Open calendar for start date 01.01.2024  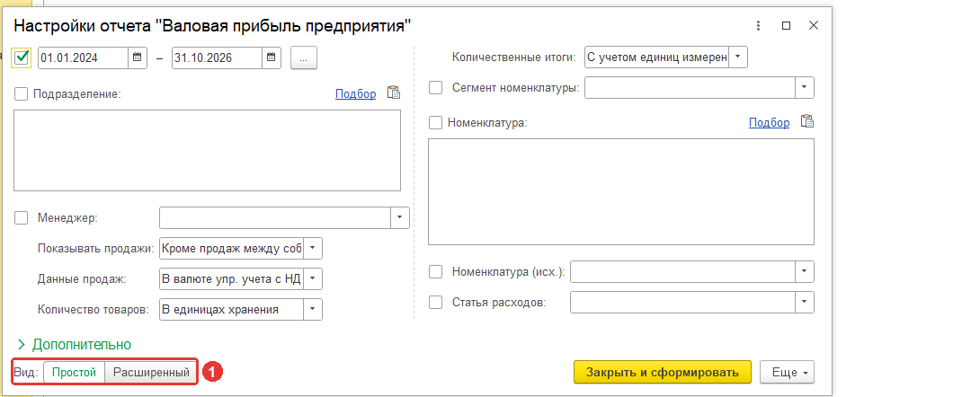pos(138,57)
